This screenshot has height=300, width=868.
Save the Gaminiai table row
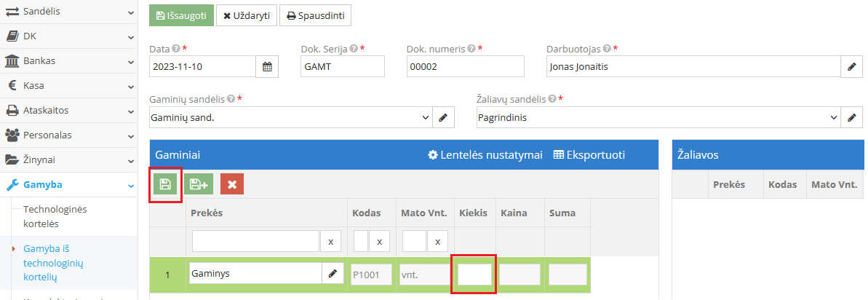point(165,184)
